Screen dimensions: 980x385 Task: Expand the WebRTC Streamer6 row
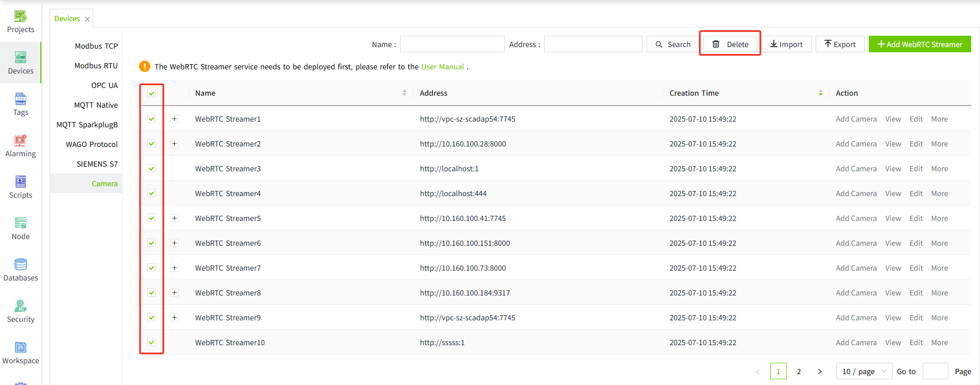[x=175, y=243]
